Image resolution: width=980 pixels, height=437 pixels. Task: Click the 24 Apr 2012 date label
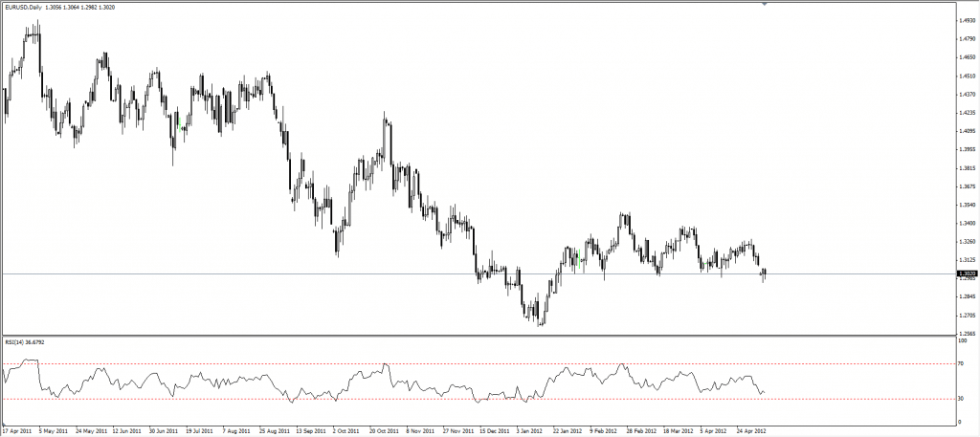click(x=751, y=430)
